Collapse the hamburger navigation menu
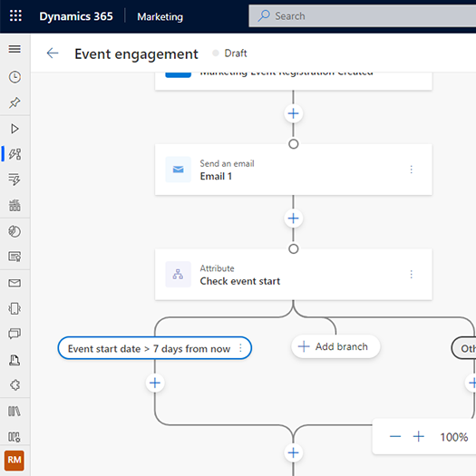Viewport: 476px width, 476px height. (15, 49)
